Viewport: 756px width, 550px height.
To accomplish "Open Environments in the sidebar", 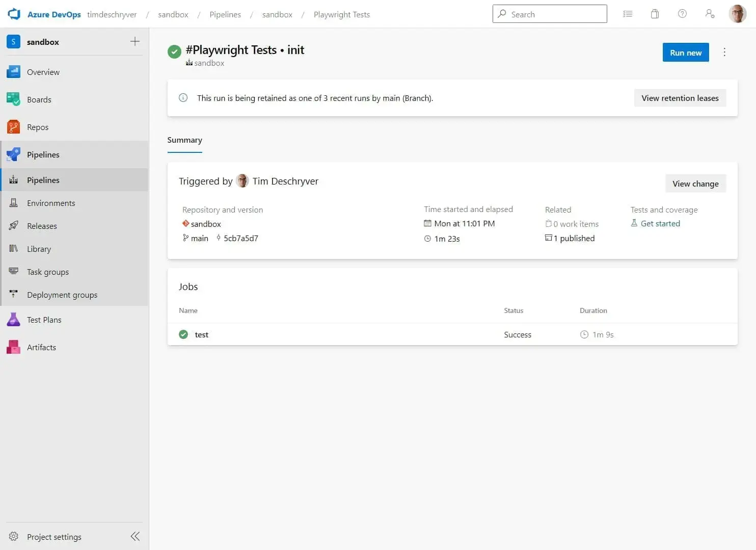I will point(74,203).
